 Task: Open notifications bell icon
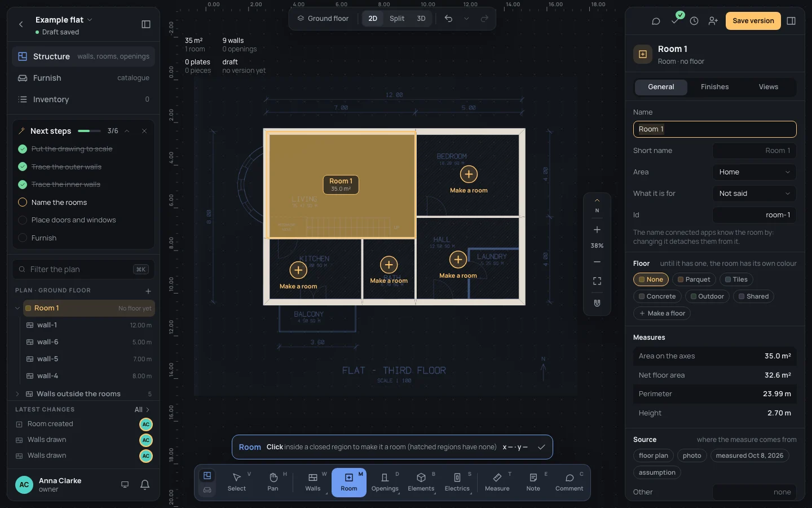[x=145, y=485]
